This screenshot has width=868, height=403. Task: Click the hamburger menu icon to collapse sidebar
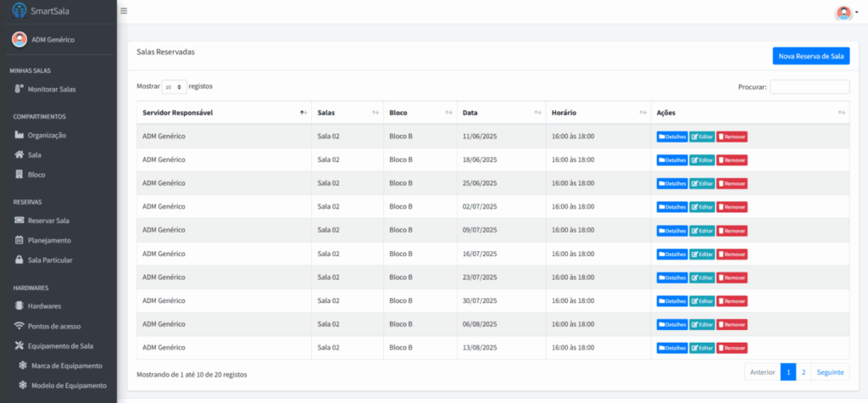tap(124, 11)
